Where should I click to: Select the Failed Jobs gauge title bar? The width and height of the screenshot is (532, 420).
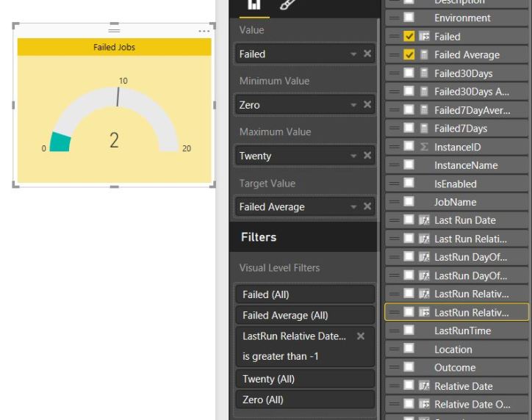(x=115, y=47)
